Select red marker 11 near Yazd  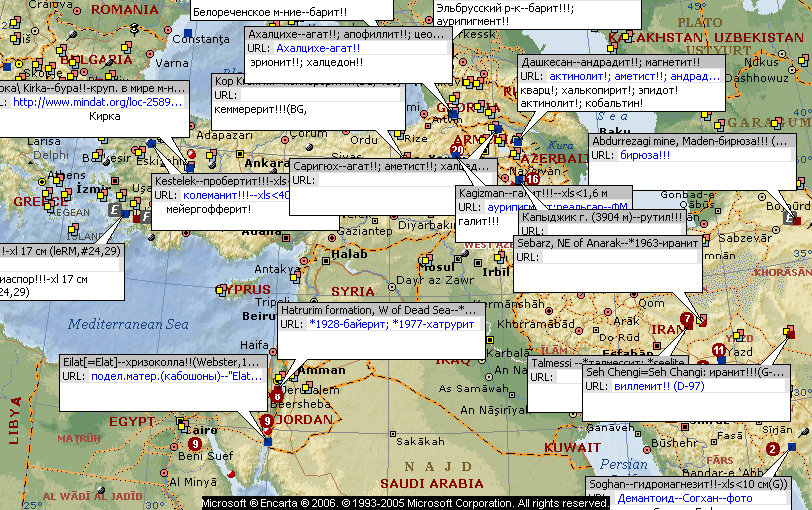point(718,350)
